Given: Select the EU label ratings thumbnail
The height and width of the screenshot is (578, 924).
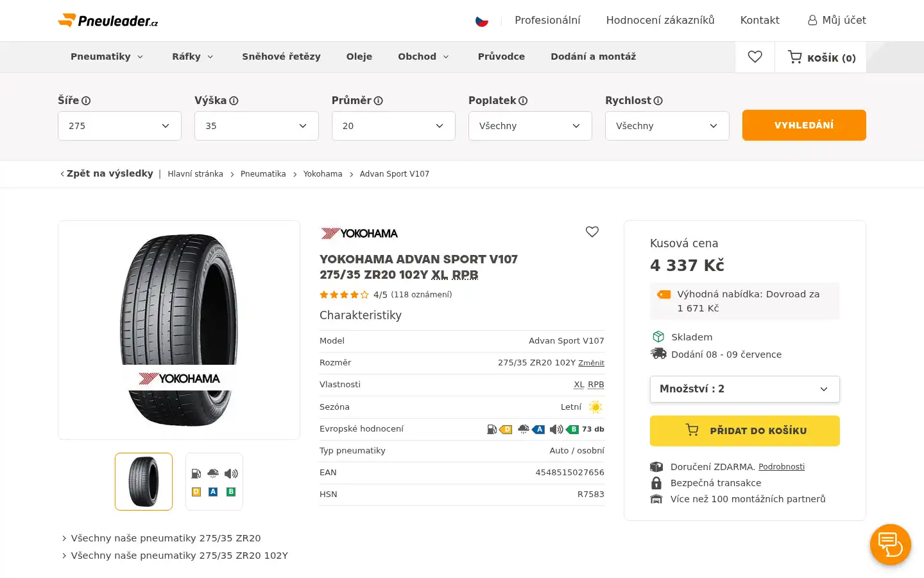Looking at the screenshot, I should point(214,482).
